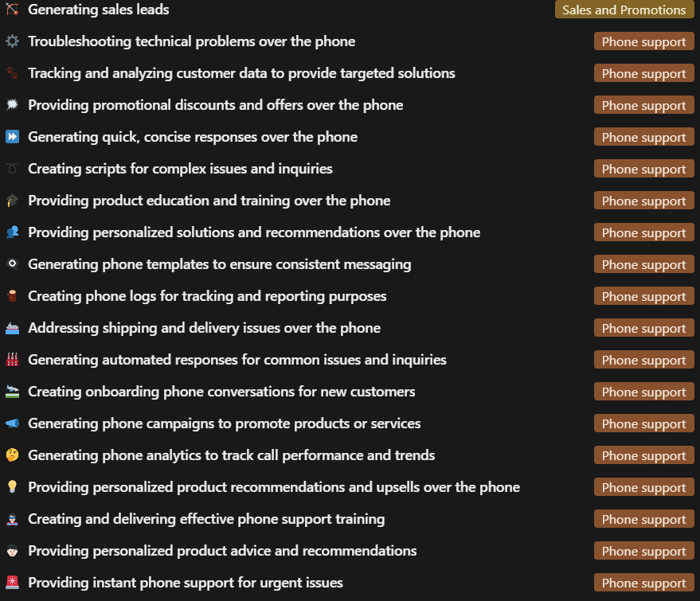Select the graduation cap icon beside product education
The width and height of the screenshot is (700, 601).
point(11,201)
